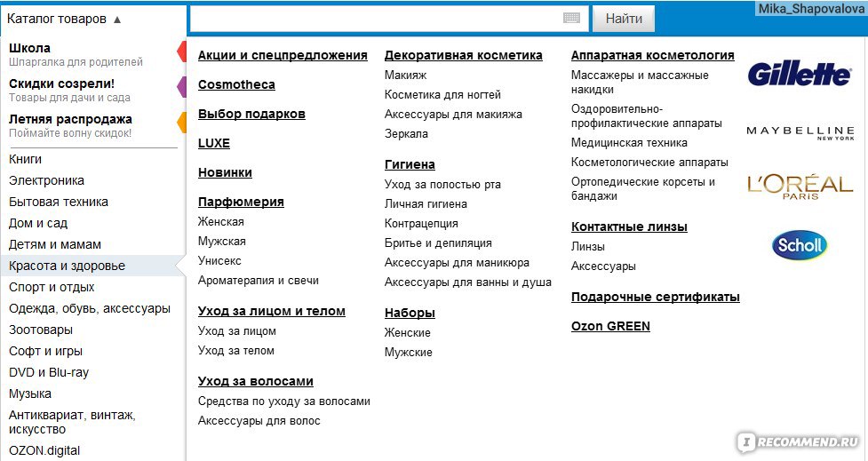
Task: Open the Уход за телом subcategory
Action: pos(235,351)
